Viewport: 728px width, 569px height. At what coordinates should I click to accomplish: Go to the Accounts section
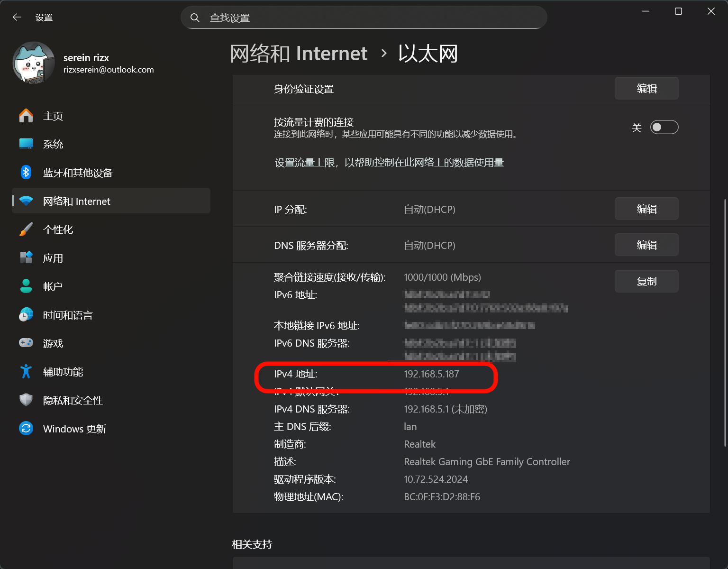(53, 286)
